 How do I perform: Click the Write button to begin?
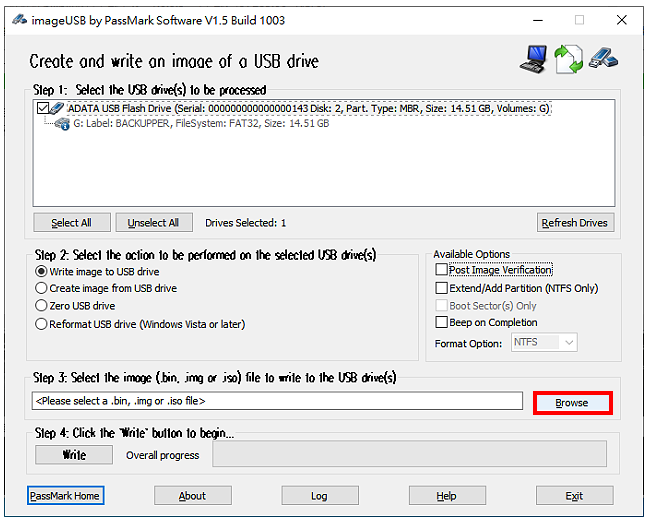[74, 455]
